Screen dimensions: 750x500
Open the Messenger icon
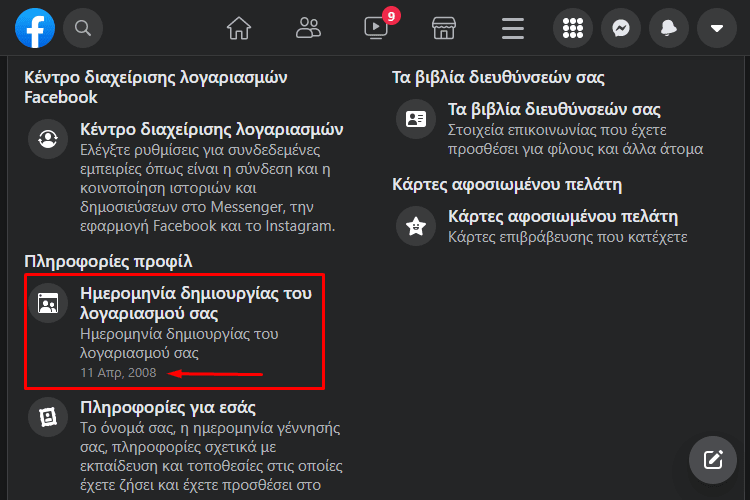[x=621, y=28]
